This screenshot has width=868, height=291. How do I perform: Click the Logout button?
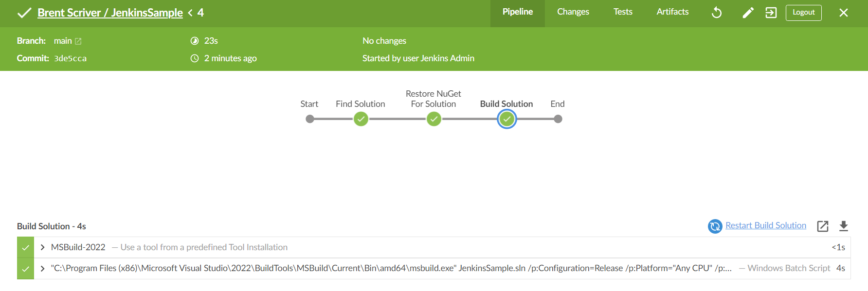tap(804, 13)
